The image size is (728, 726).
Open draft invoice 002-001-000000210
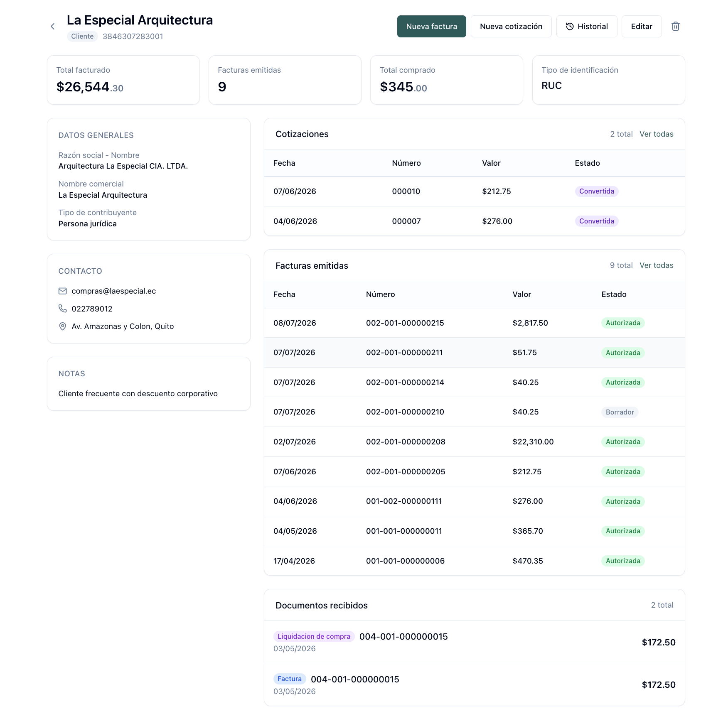pos(475,412)
